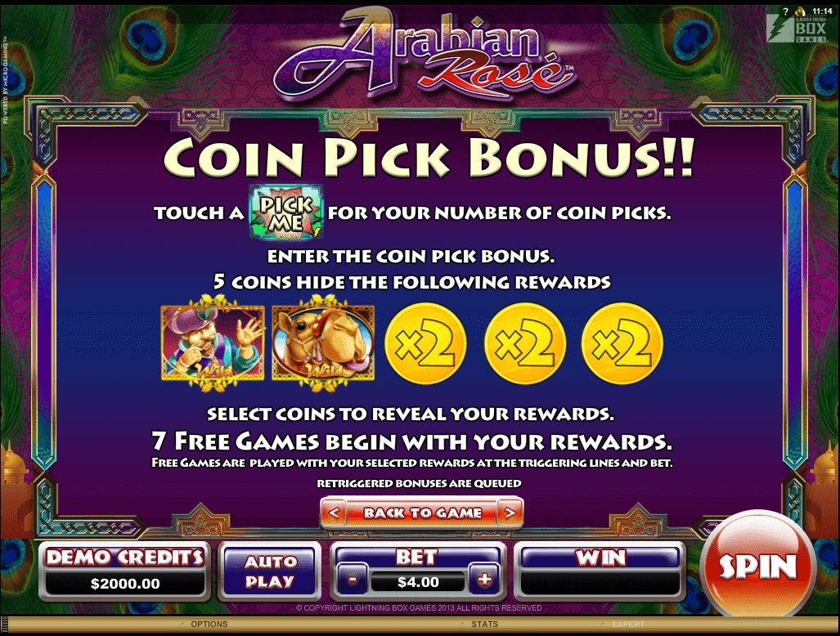Click the middle x2 gold coin
This screenshot has width=840, height=636.
pyautogui.click(x=525, y=343)
